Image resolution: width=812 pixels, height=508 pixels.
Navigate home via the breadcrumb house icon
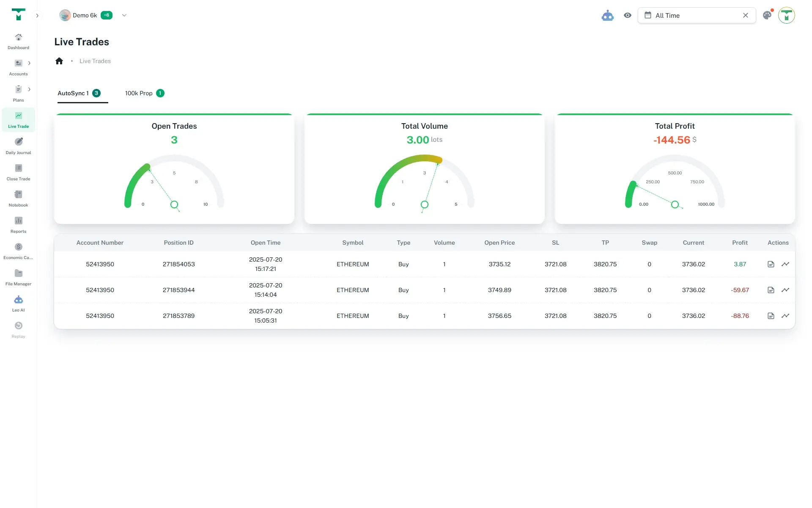pyautogui.click(x=59, y=61)
